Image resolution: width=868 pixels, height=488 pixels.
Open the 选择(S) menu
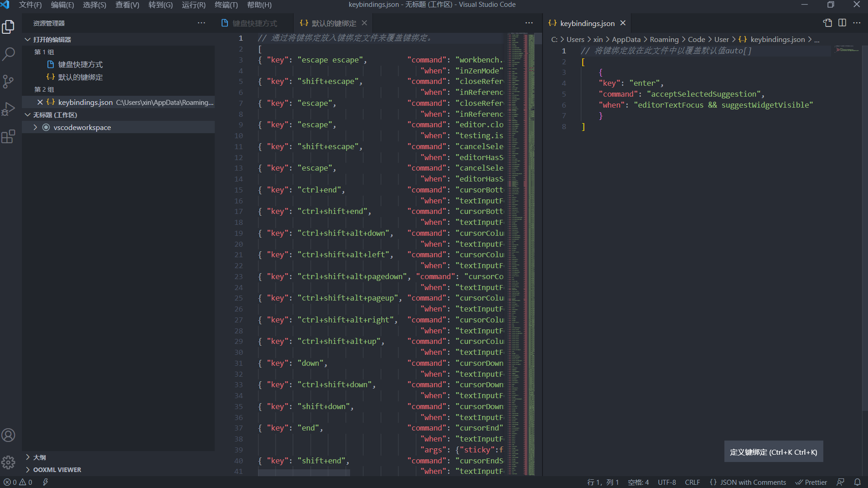coord(94,5)
